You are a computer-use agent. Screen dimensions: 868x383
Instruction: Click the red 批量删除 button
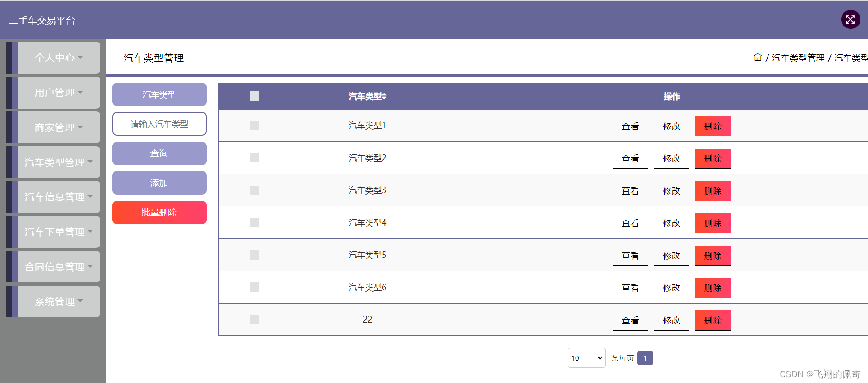[x=159, y=213]
